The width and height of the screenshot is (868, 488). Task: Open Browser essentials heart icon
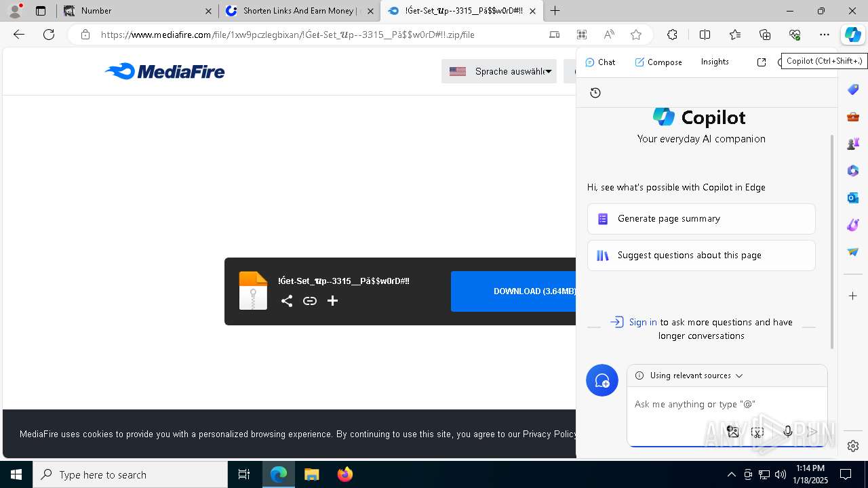795,35
